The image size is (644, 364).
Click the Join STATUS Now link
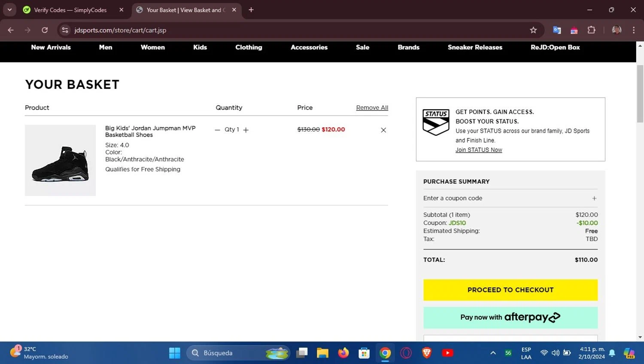pyautogui.click(x=479, y=150)
